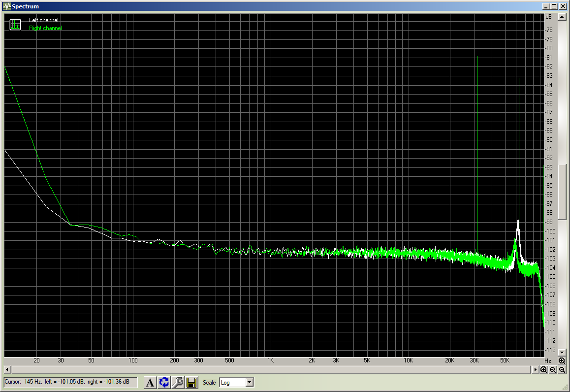The image size is (570, 392).
Task: Click the Spectrum window title bar icon
Action: tap(6, 6)
